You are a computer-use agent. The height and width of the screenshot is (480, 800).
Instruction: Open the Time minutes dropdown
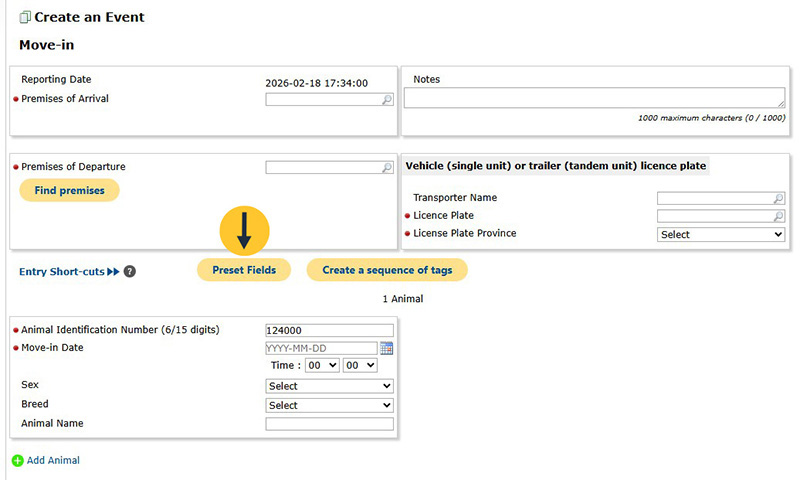pyautogui.click(x=358, y=366)
